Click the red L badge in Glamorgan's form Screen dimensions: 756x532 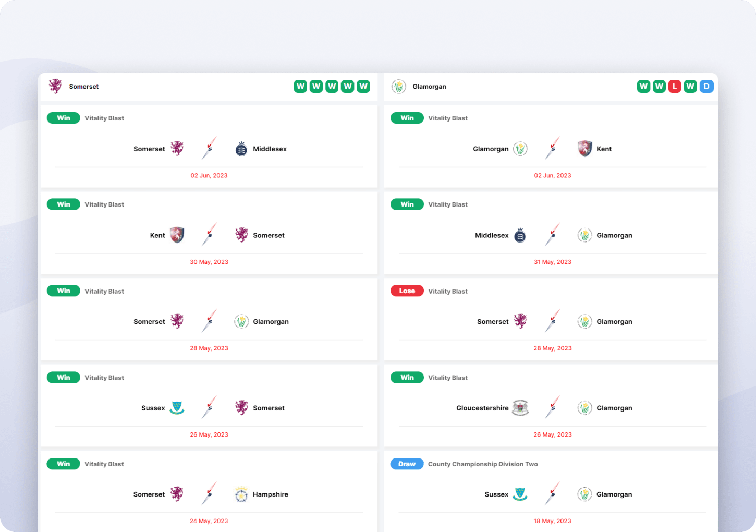click(675, 87)
